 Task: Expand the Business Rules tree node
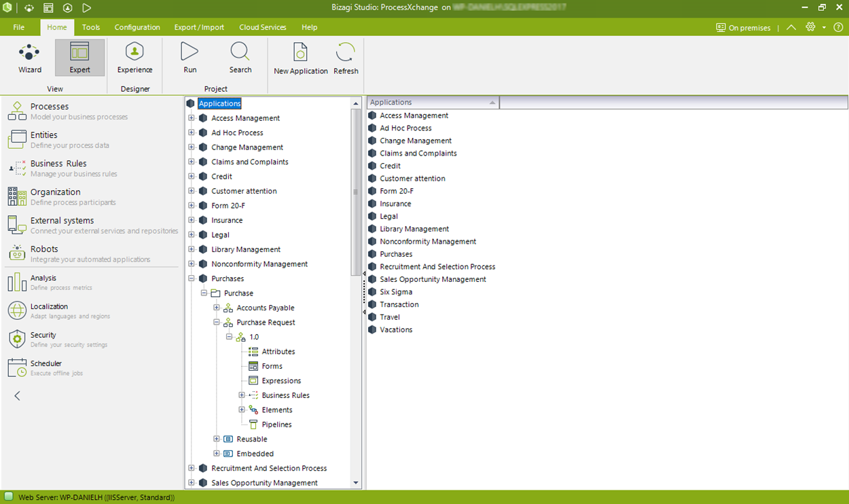pyautogui.click(x=242, y=395)
